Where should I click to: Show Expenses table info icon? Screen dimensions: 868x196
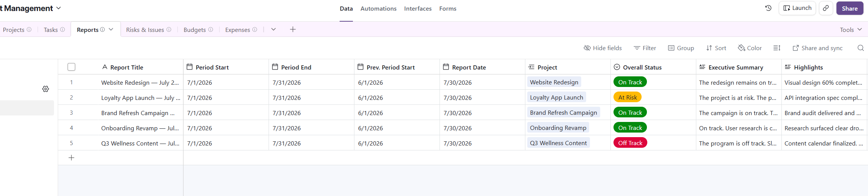pos(255,29)
